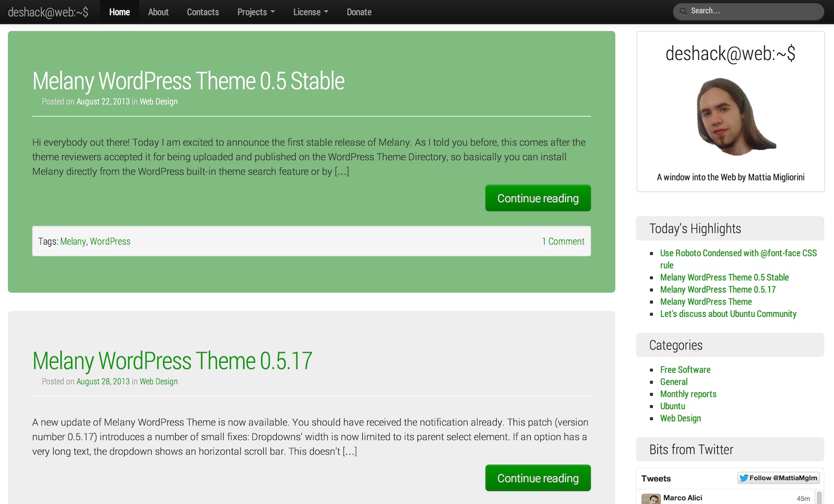Continue reading Melany 0.5.17 post
The image size is (834, 504).
point(537,478)
